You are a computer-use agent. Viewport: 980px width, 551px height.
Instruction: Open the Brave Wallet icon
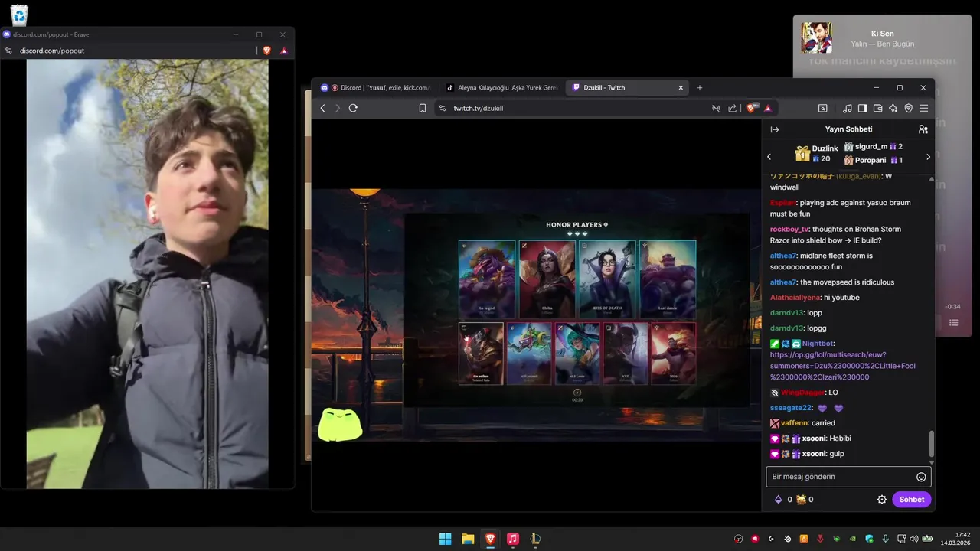(x=877, y=108)
